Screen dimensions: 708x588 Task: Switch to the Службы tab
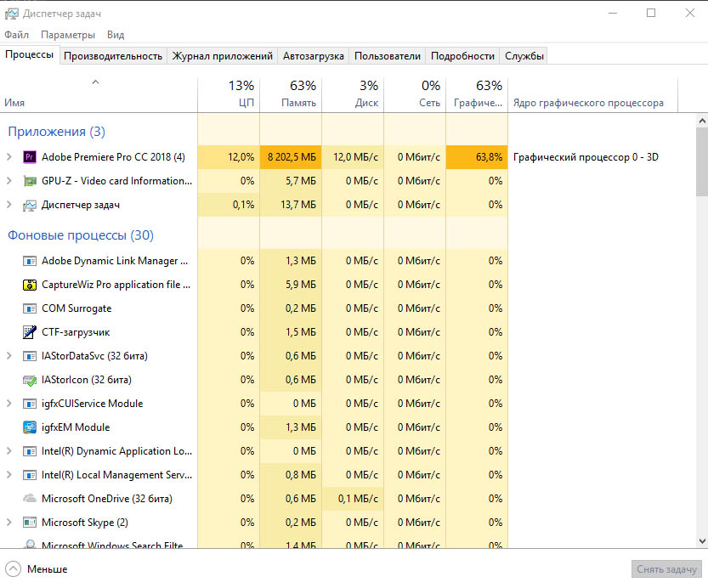[524, 56]
